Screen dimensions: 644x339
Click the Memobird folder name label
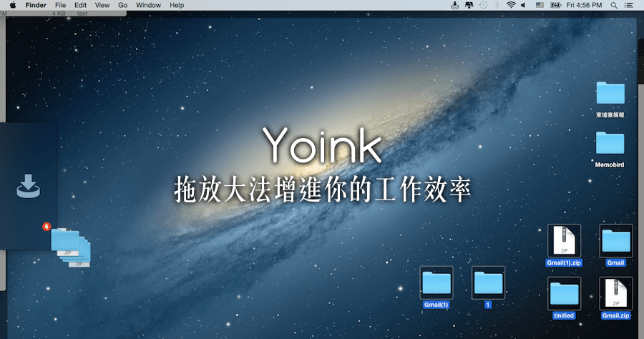coord(610,164)
